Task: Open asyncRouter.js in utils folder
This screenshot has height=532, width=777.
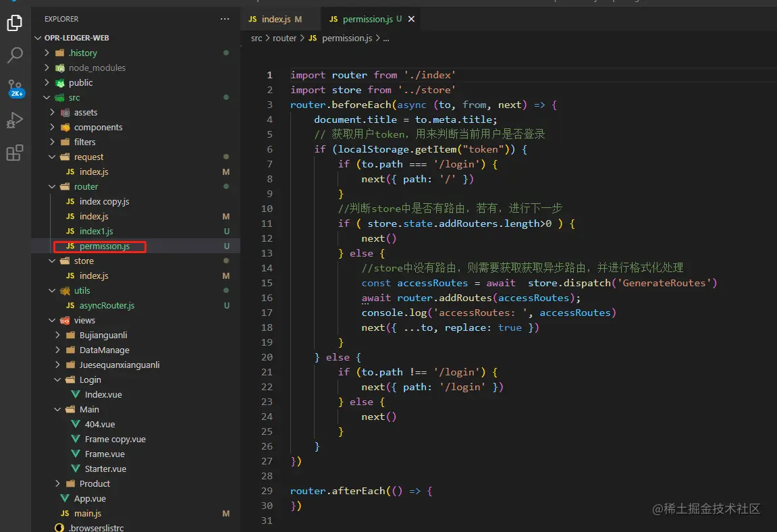Action: [x=107, y=305]
